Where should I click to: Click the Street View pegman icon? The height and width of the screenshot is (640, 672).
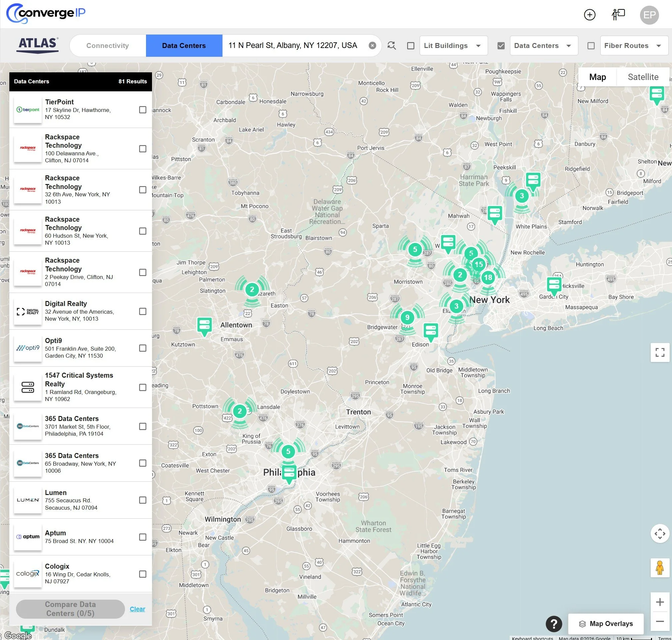point(660,568)
